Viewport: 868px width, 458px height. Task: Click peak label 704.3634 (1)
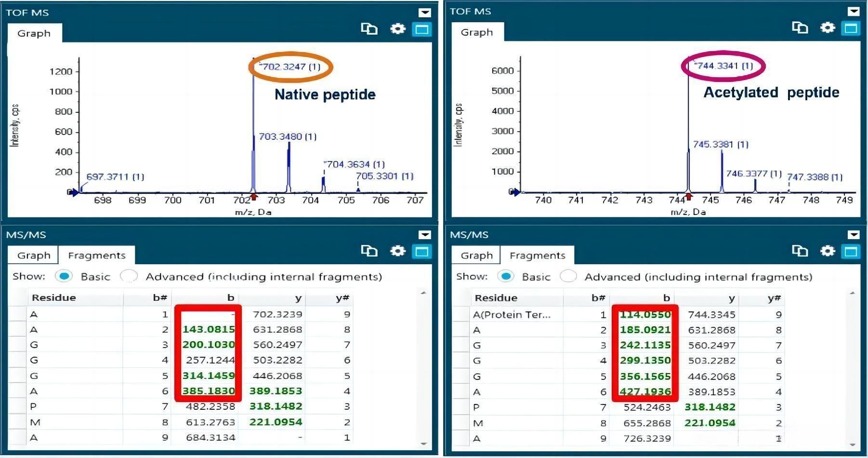click(x=354, y=164)
